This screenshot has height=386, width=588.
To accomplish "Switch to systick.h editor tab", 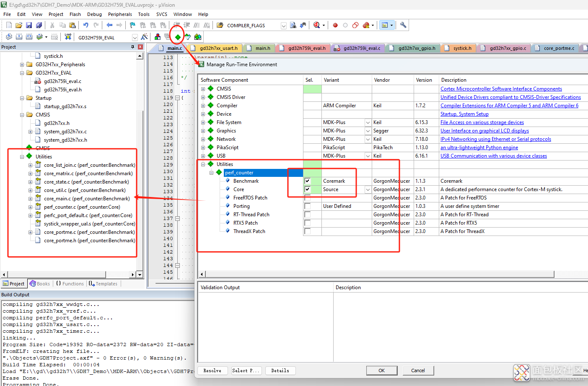I will click(x=459, y=48).
